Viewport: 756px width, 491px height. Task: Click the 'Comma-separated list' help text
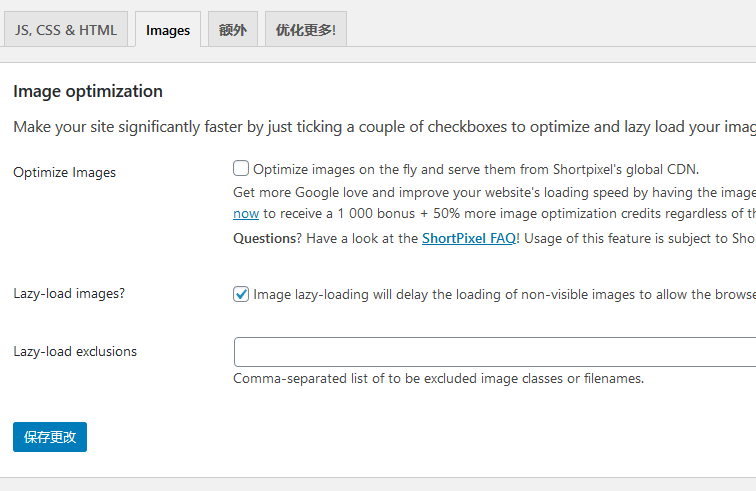coord(438,378)
